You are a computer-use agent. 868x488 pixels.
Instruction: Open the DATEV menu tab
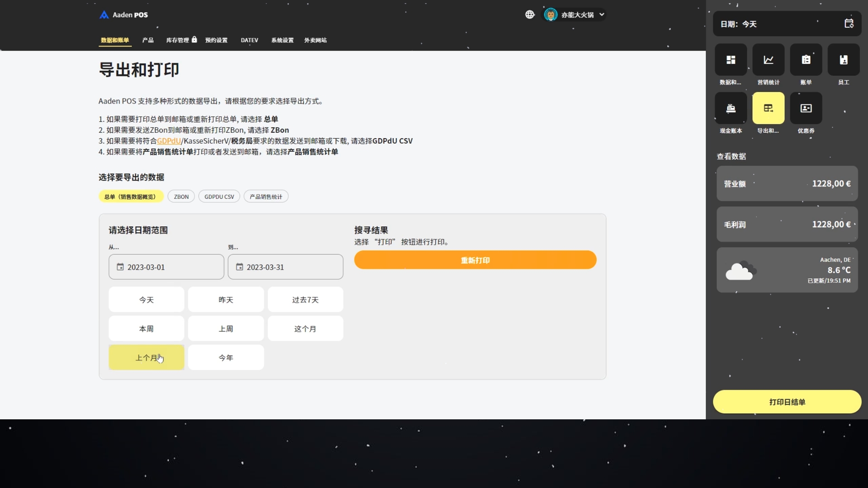(x=249, y=40)
